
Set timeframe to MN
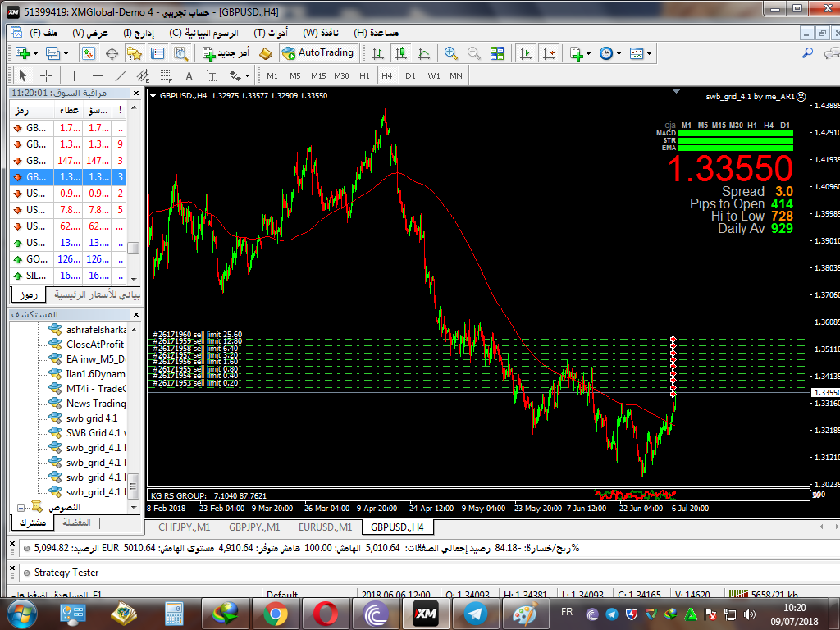456,75
